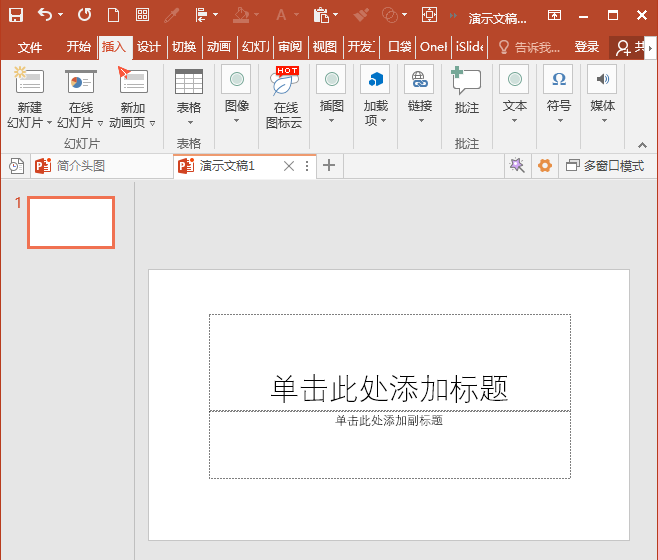The height and width of the screenshot is (560, 658).
Task: Click the align objects icon in quick access toolbar
Action: point(201,15)
